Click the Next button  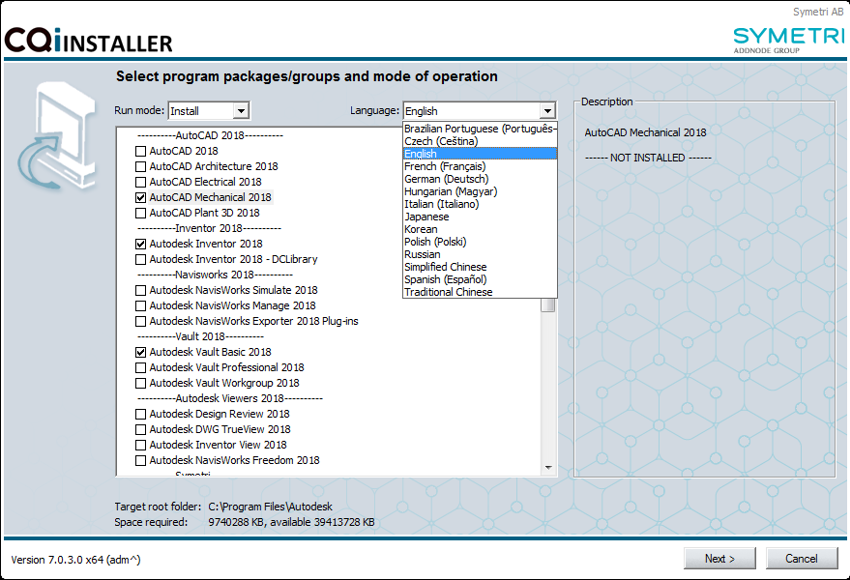tap(719, 558)
